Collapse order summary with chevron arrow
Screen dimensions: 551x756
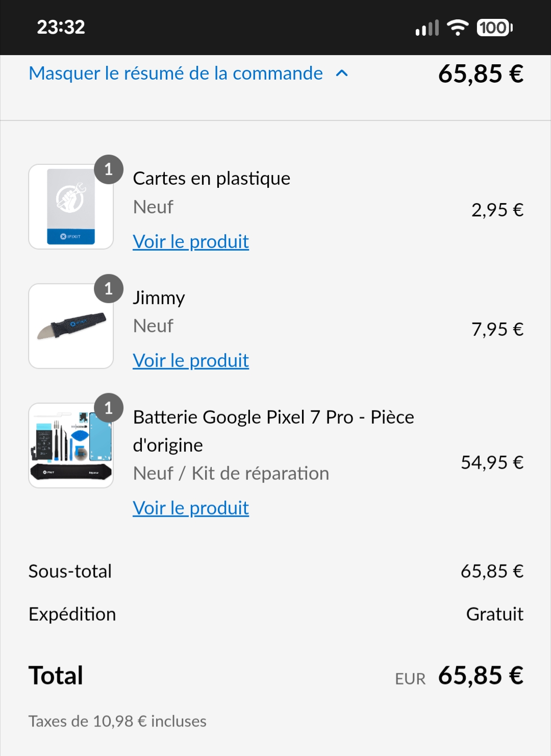[x=342, y=74]
